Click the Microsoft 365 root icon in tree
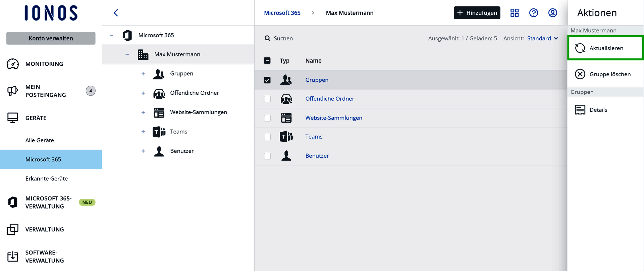 click(127, 35)
